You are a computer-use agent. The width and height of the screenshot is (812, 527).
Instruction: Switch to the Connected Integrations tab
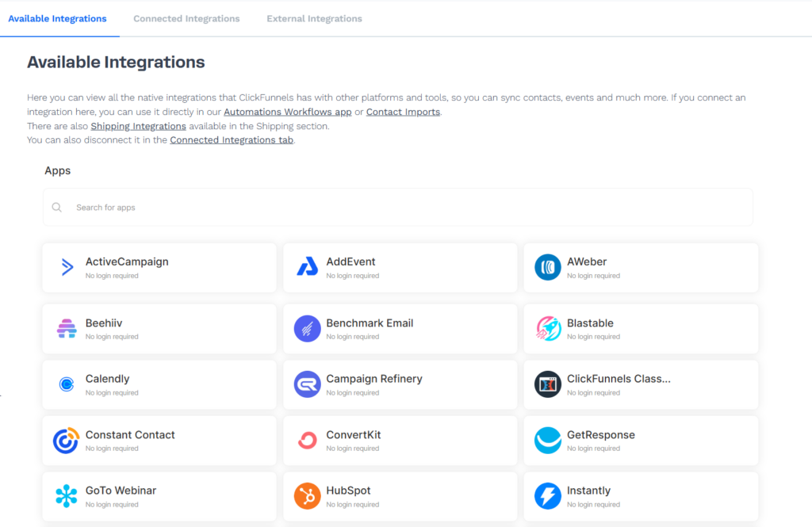186,18
